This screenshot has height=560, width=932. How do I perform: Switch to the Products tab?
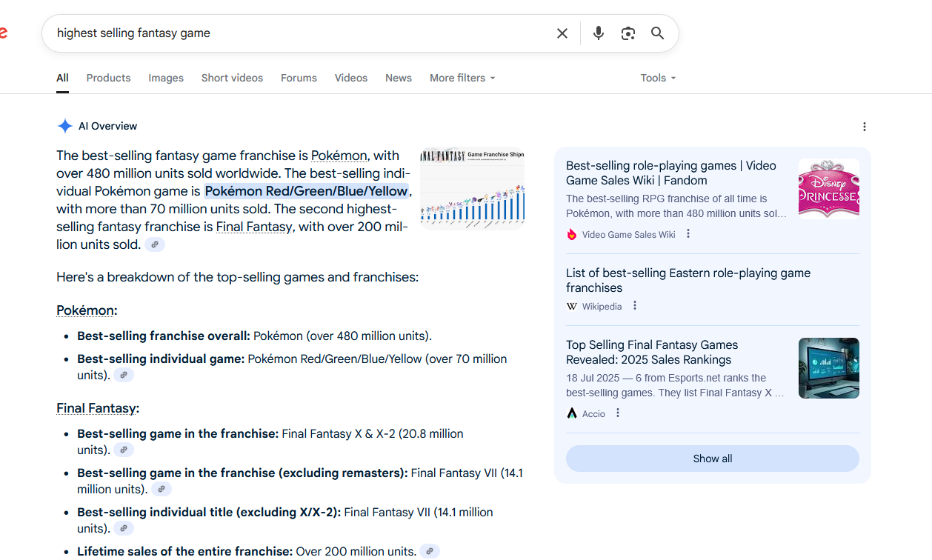[108, 78]
